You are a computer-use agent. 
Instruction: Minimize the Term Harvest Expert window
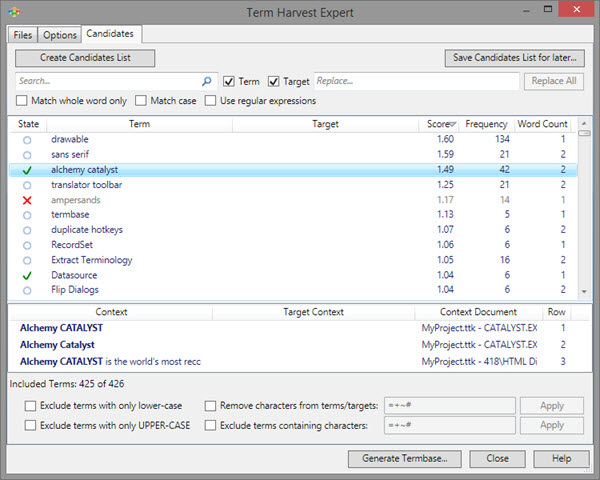click(527, 10)
